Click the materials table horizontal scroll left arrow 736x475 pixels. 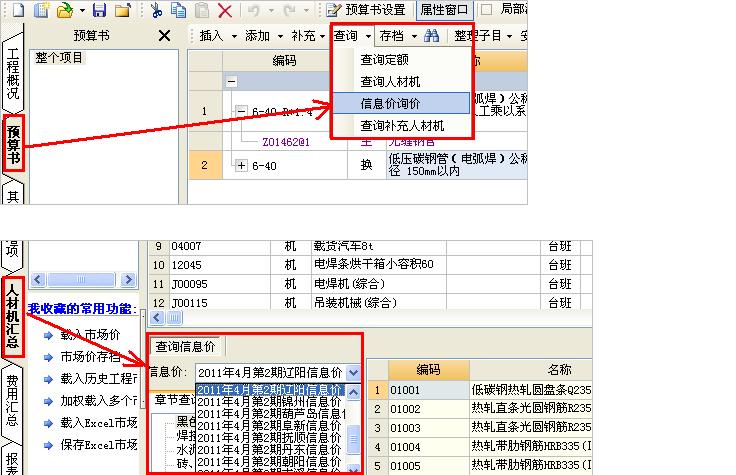[x=157, y=318]
